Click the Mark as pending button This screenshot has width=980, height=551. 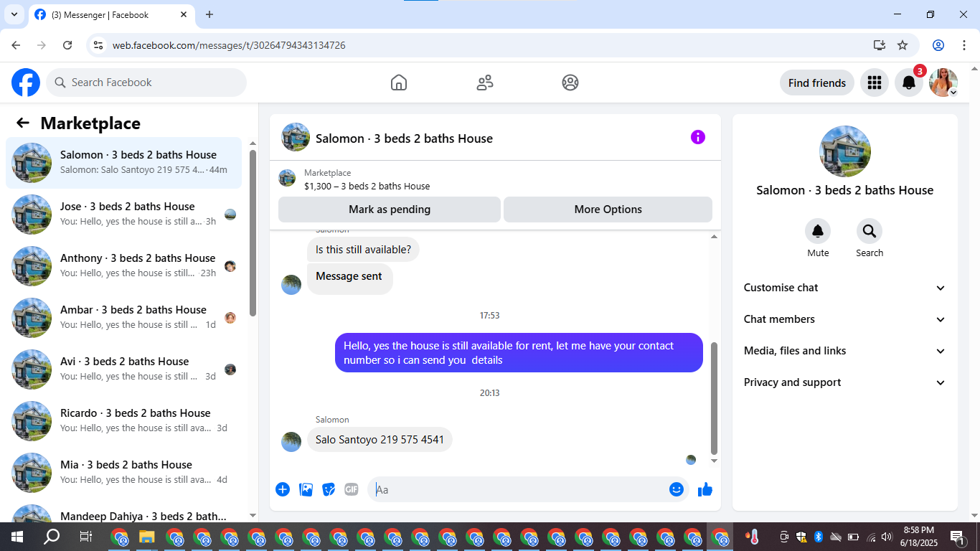(390, 209)
